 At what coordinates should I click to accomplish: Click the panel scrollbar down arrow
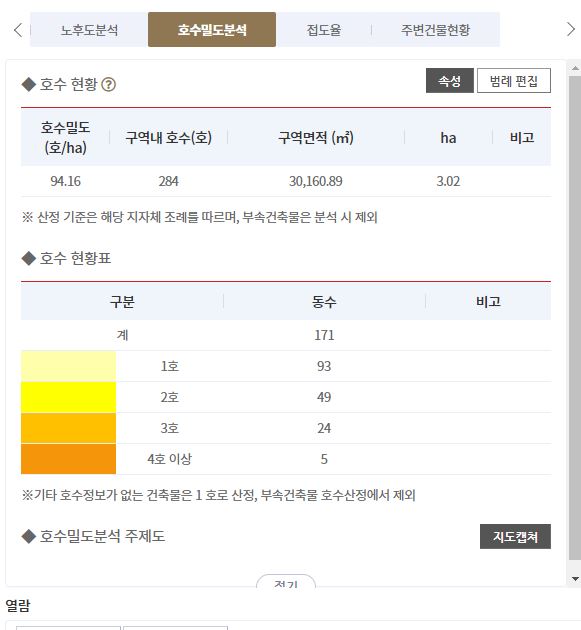point(575,579)
